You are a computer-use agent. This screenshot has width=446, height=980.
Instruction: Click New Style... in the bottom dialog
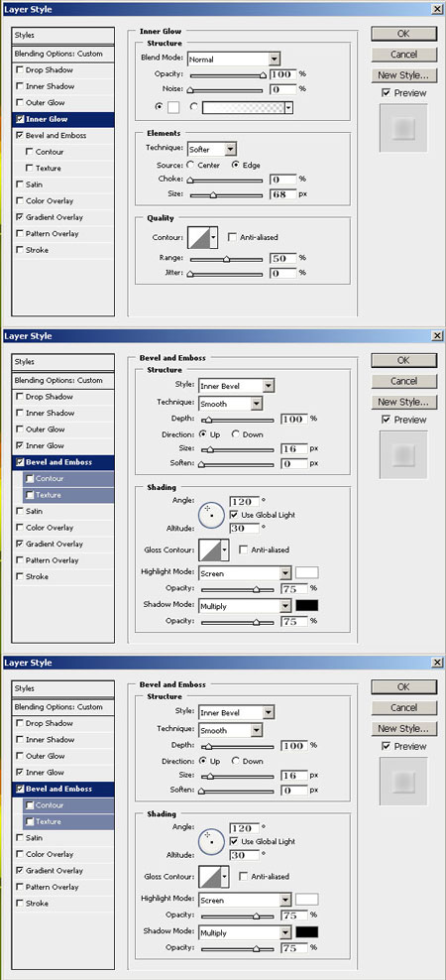click(x=403, y=729)
